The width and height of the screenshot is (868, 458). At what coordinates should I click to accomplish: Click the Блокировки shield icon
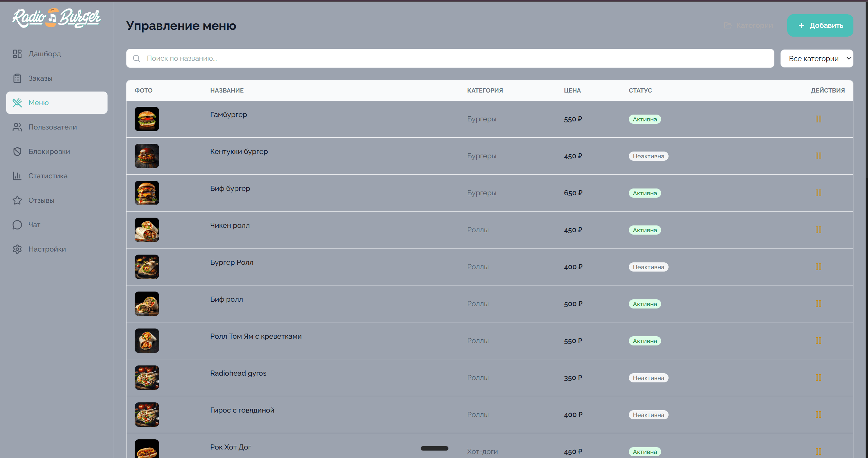(17, 152)
